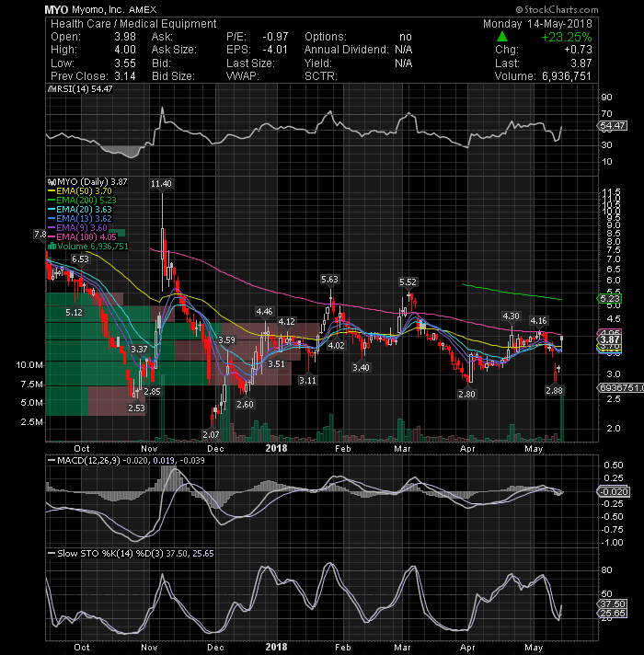Click the 2.88 price low label
This screenshot has width=644, height=655.
(x=555, y=391)
